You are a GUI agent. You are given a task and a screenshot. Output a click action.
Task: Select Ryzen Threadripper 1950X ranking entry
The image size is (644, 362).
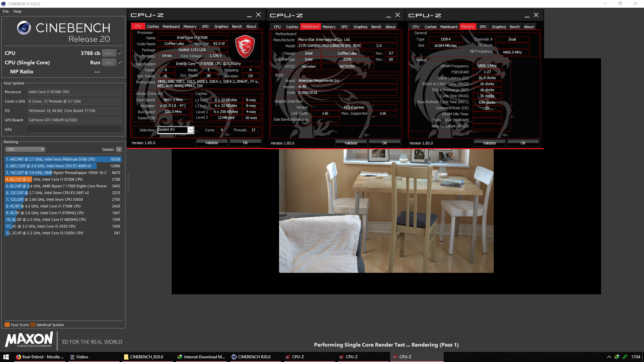pos(63,173)
